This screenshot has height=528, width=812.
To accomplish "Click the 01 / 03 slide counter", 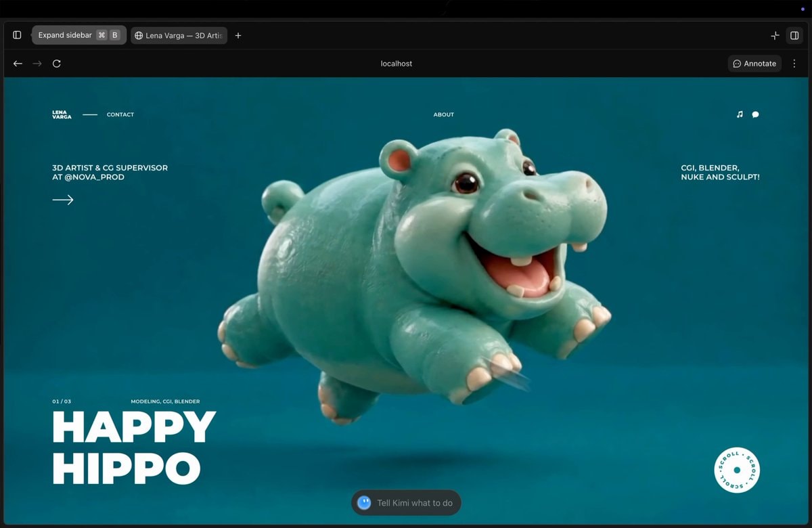I will point(62,401).
